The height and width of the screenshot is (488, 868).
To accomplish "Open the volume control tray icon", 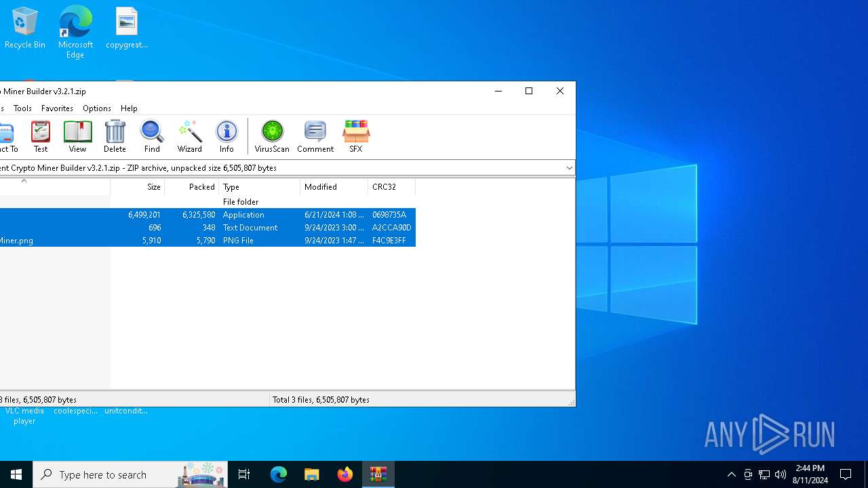I will 781,474.
